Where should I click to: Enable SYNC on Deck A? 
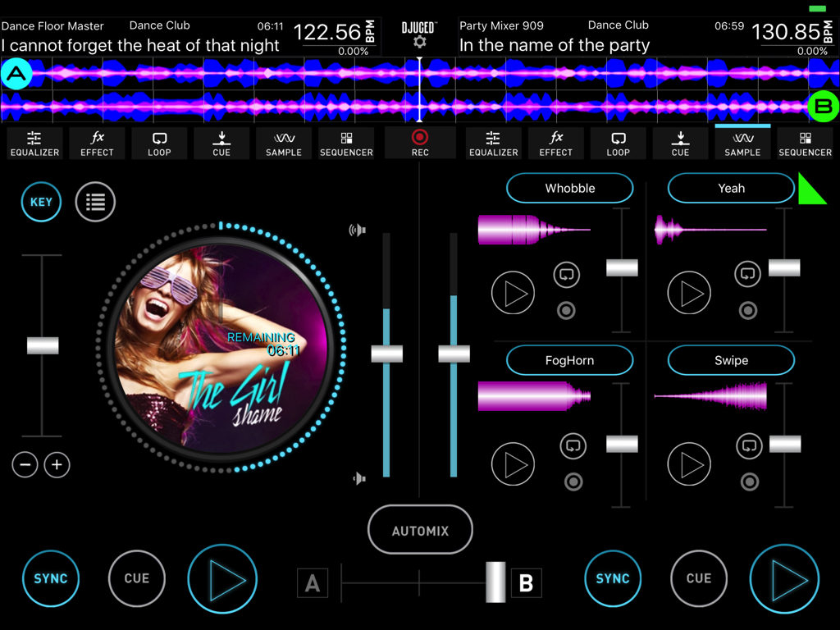pyautogui.click(x=51, y=578)
